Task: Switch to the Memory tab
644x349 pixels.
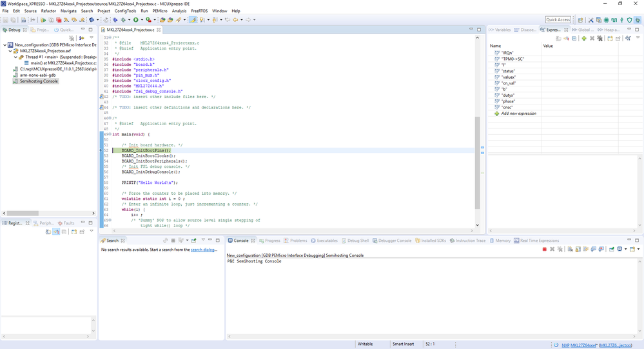Action: pos(500,241)
